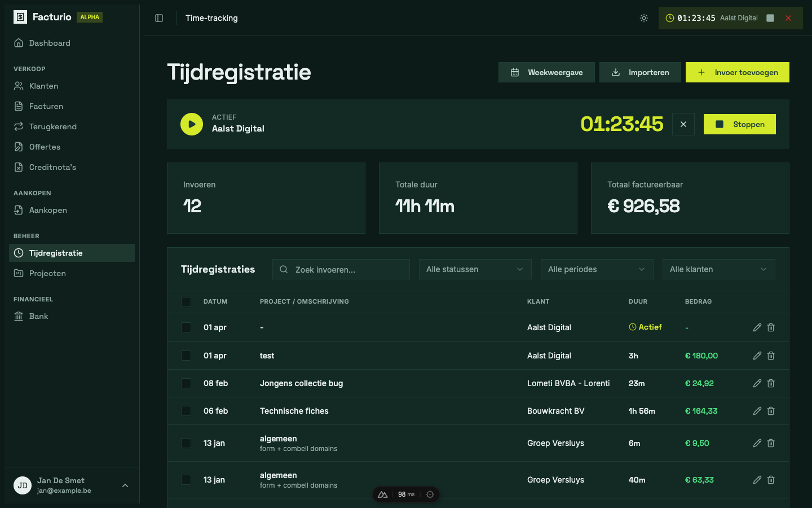This screenshot has height=508, width=812.
Task: Edit the 6m algemeen entry
Action: coord(757,443)
